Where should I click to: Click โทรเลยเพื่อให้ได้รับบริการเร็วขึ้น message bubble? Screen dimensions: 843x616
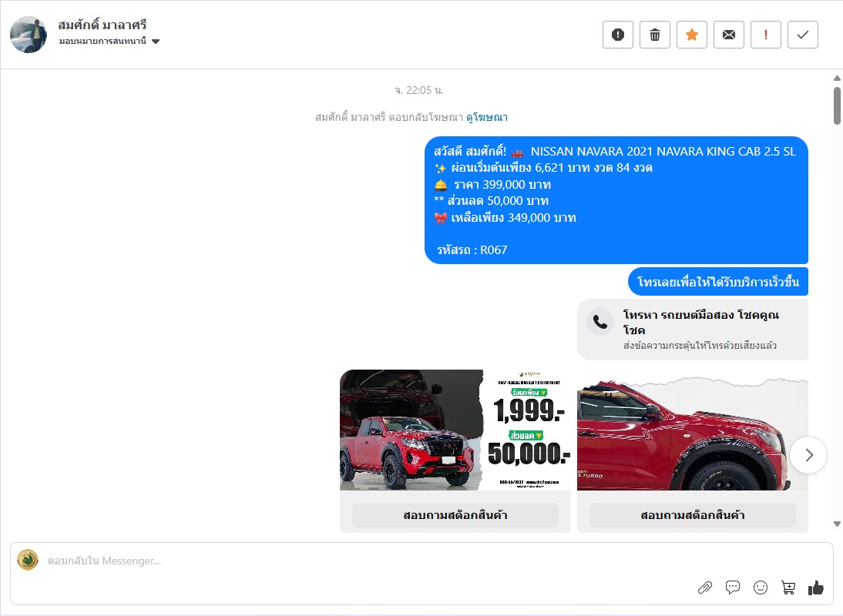717,281
